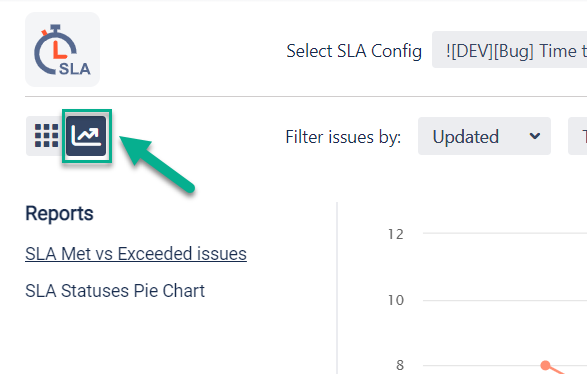Click the 10 label on the y-axis
This screenshot has height=374, width=587.
pyautogui.click(x=396, y=300)
